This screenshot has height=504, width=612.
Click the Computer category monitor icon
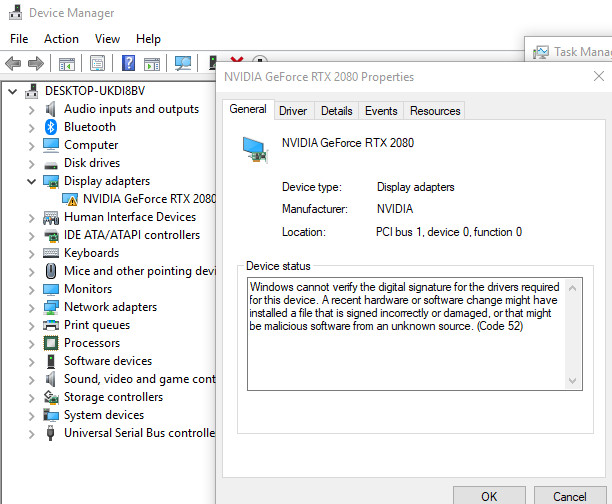(x=51, y=145)
